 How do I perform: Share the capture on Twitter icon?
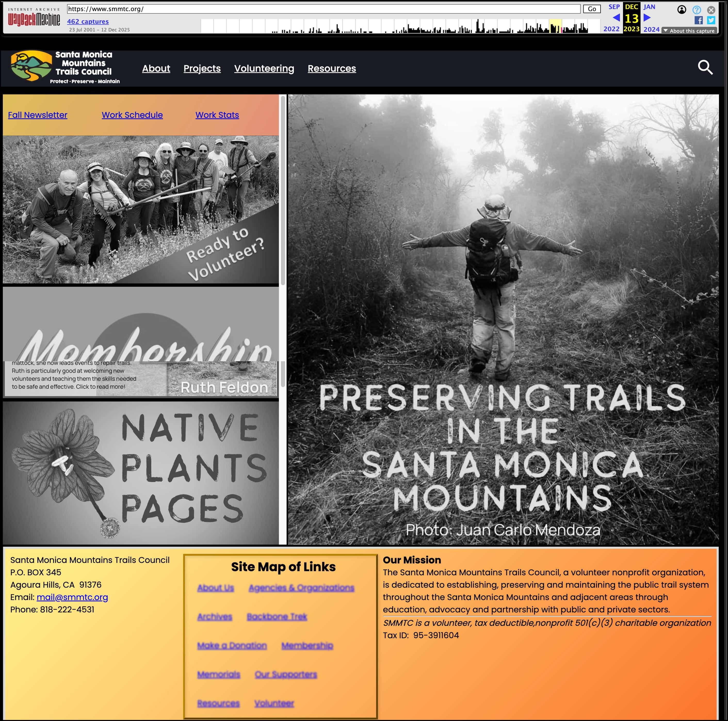[711, 20]
